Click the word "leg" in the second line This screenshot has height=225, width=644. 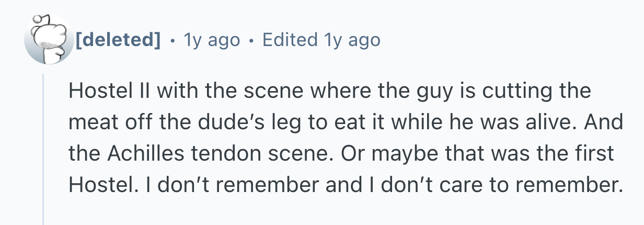coord(282,124)
